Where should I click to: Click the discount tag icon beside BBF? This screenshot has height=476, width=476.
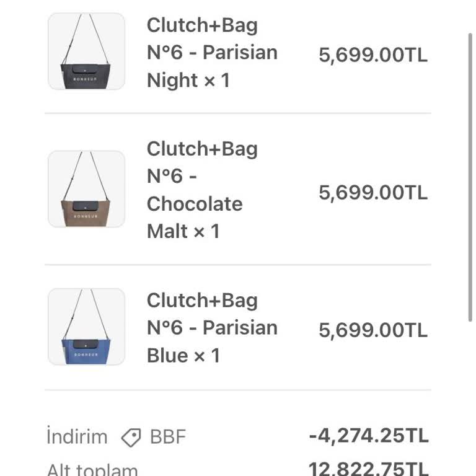pyautogui.click(x=131, y=438)
